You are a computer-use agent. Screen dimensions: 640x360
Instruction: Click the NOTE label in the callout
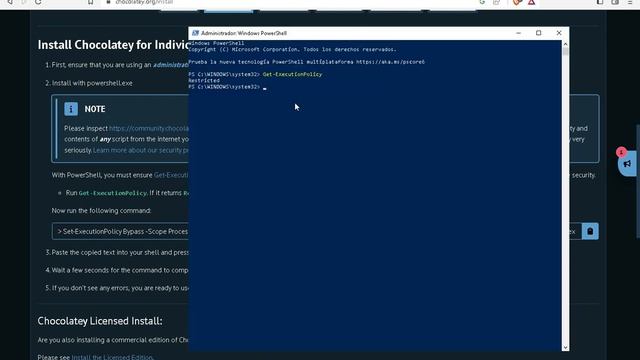(95, 109)
